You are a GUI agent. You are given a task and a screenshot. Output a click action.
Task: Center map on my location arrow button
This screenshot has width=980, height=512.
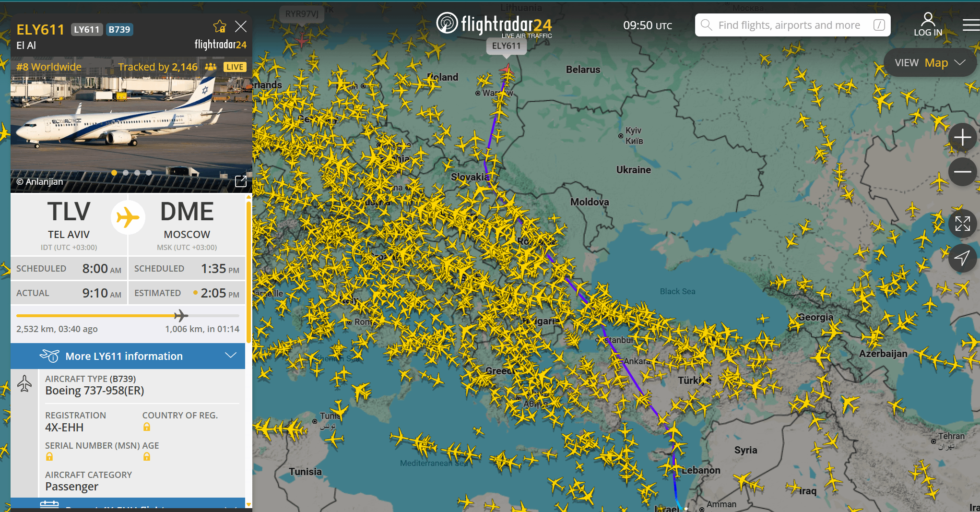pos(962,258)
